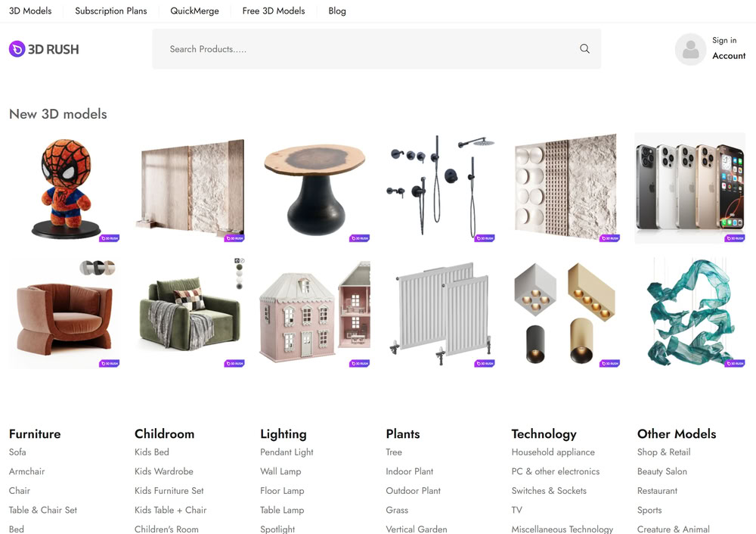Open the Pendant Light category link

287,452
